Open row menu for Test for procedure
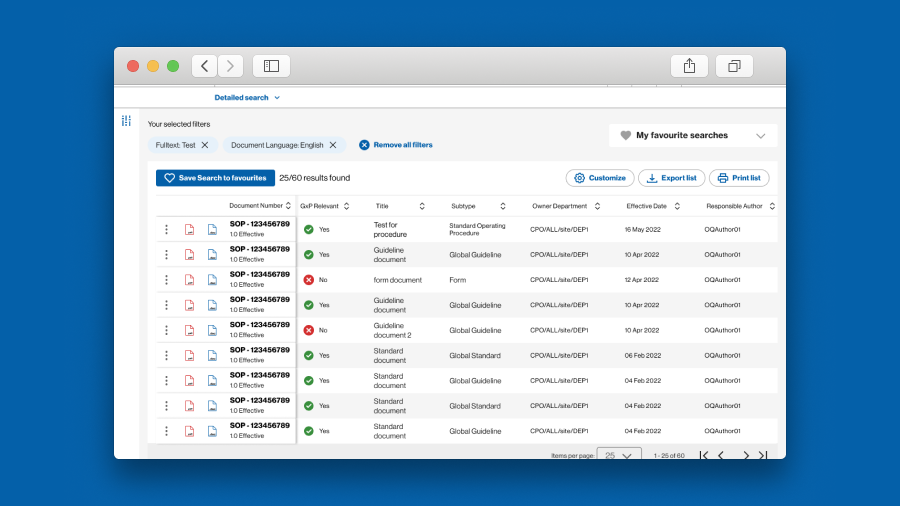The width and height of the screenshot is (900, 506). pyautogui.click(x=166, y=229)
